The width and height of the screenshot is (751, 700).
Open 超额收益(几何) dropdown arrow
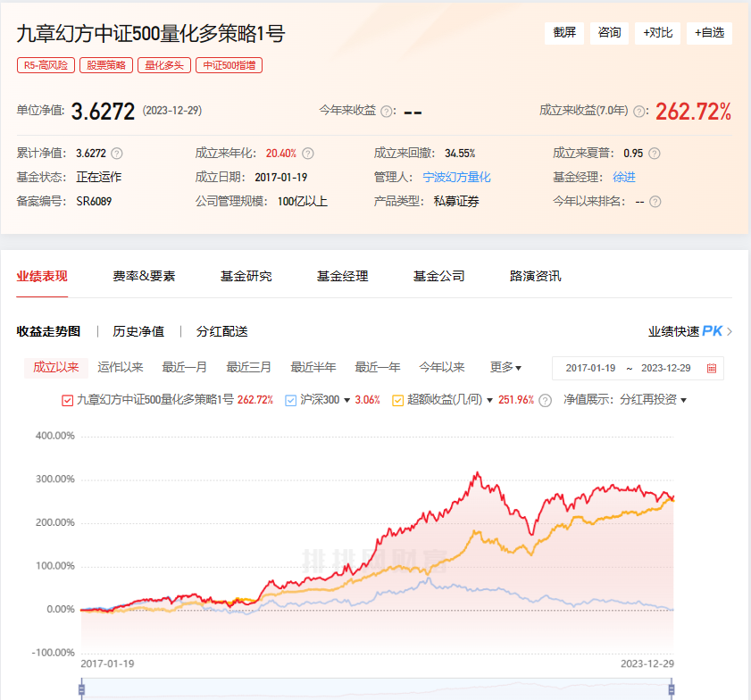point(489,400)
